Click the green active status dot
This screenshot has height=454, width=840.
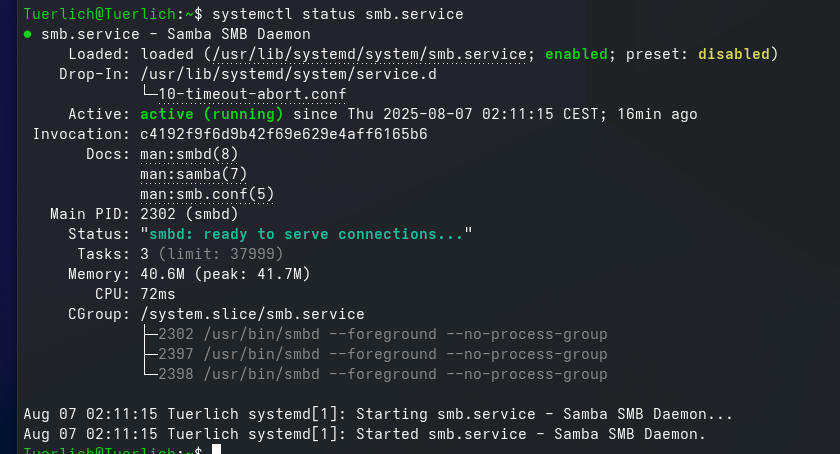click(x=27, y=34)
